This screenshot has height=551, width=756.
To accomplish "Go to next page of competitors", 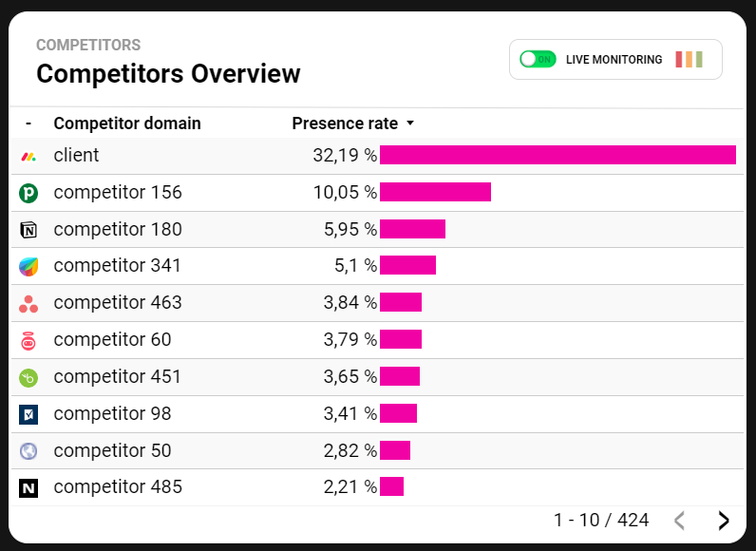I will click(x=724, y=520).
